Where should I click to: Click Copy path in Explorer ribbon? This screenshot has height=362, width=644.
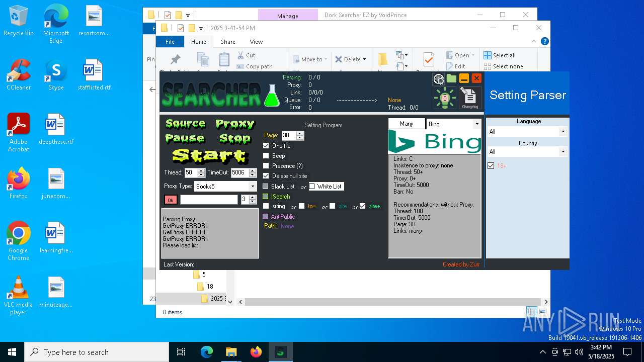[x=255, y=66]
